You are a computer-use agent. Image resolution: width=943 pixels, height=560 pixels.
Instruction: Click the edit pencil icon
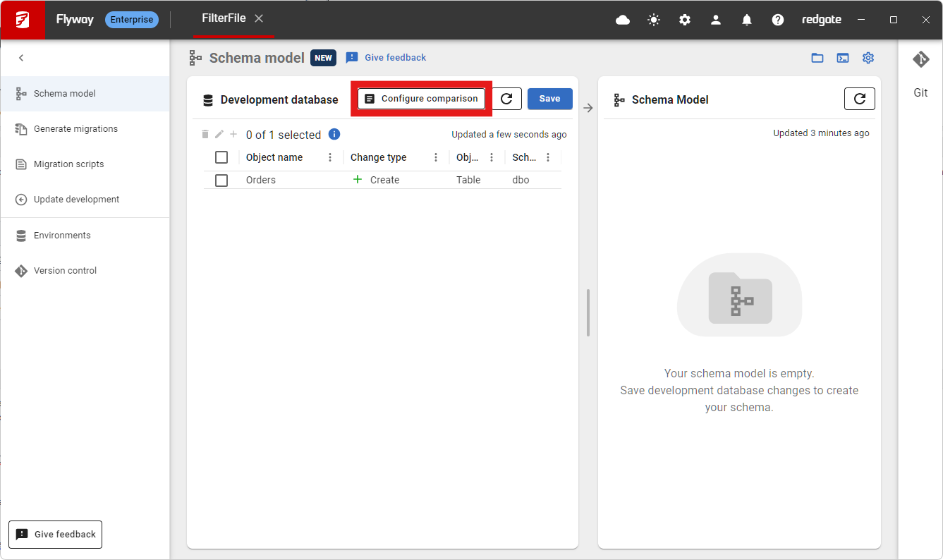[x=219, y=134]
